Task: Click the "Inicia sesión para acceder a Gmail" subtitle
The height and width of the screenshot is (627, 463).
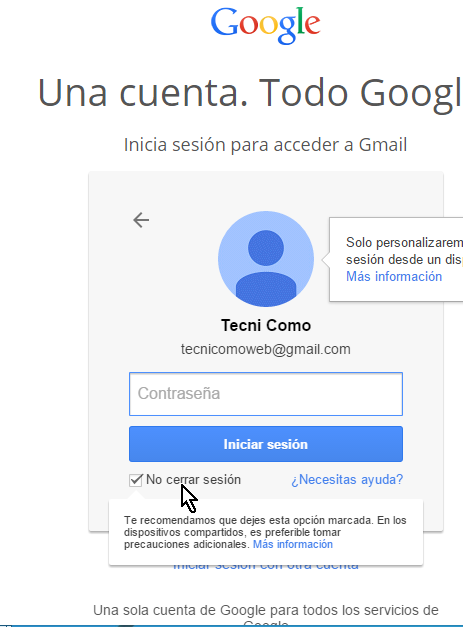Action: pyautogui.click(x=265, y=145)
